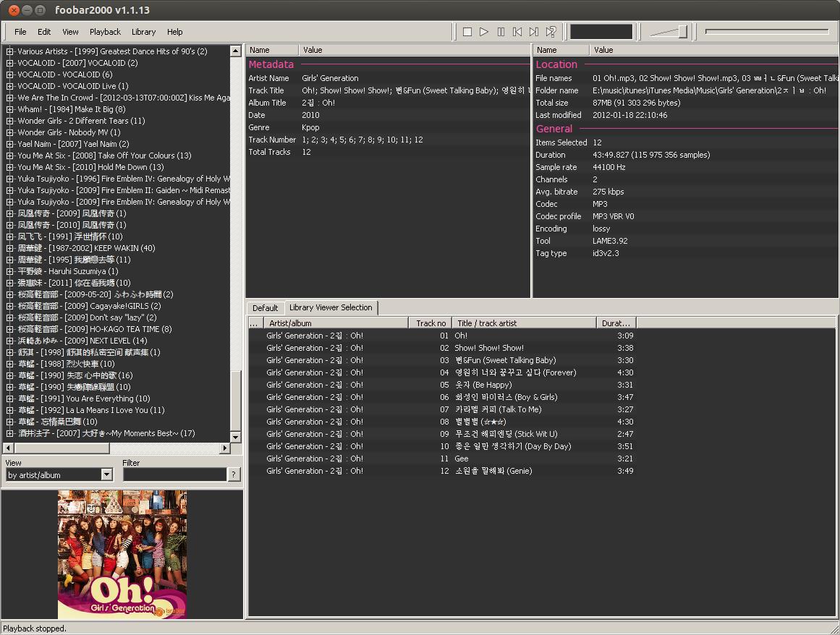Sort by Duration column header
This screenshot has width=840, height=635.
pos(616,323)
